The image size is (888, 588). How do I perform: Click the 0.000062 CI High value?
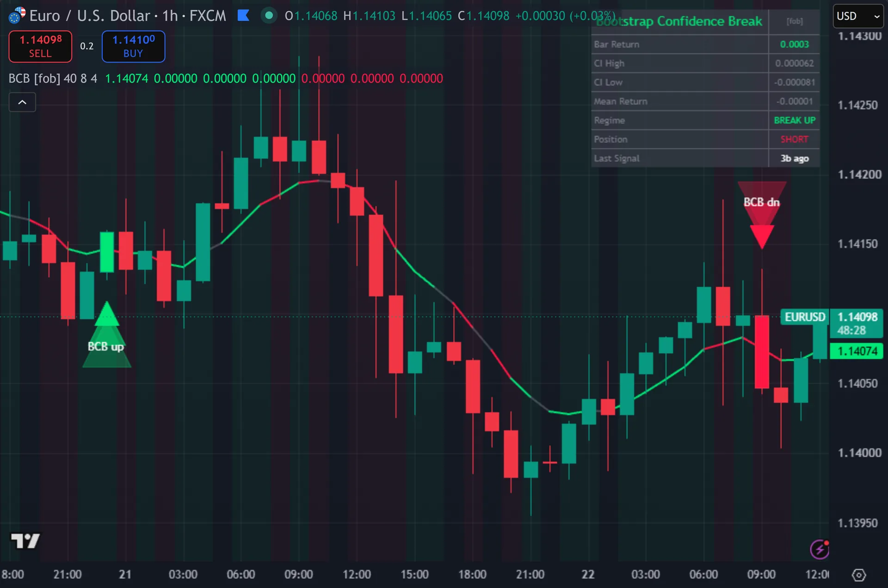coord(794,63)
